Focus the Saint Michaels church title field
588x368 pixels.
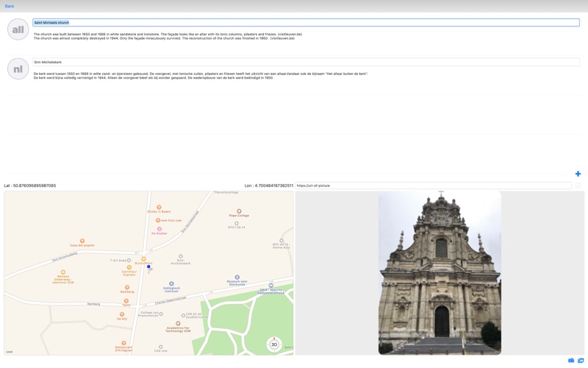click(x=306, y=23)
